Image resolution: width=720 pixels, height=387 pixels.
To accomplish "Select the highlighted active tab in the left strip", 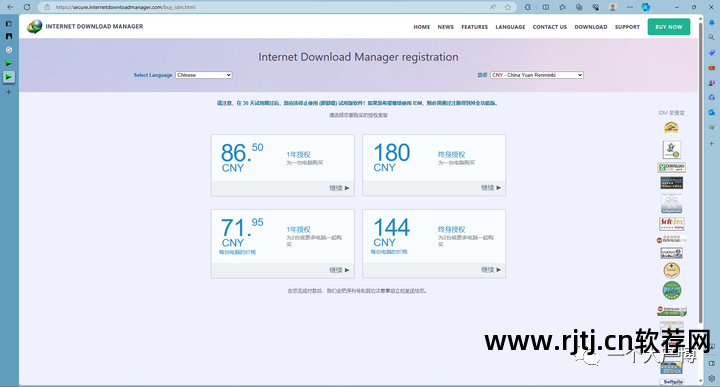I will [9, 77].
